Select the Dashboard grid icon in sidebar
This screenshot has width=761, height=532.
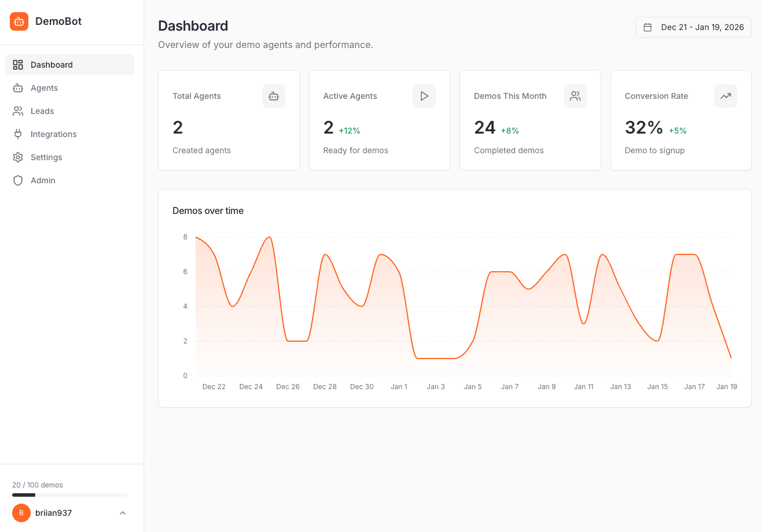[x=17, y=64]
